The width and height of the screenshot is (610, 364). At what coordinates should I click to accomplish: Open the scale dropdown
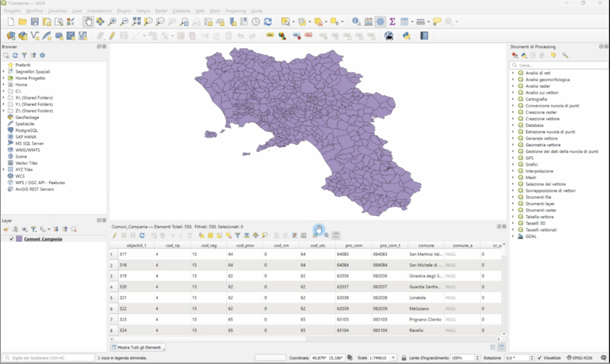393,358
